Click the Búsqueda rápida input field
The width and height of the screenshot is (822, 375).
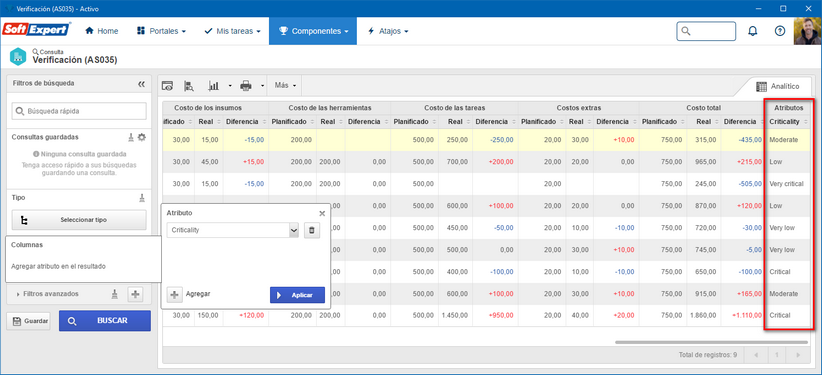coord(79,111)
